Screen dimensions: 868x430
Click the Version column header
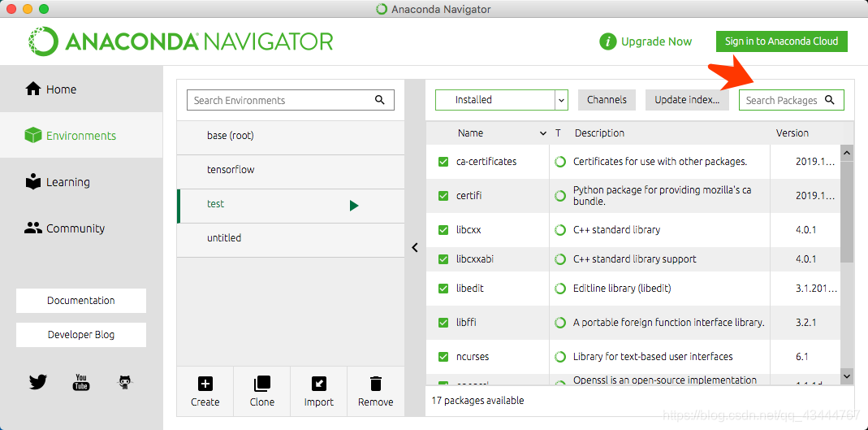[792, 133]
